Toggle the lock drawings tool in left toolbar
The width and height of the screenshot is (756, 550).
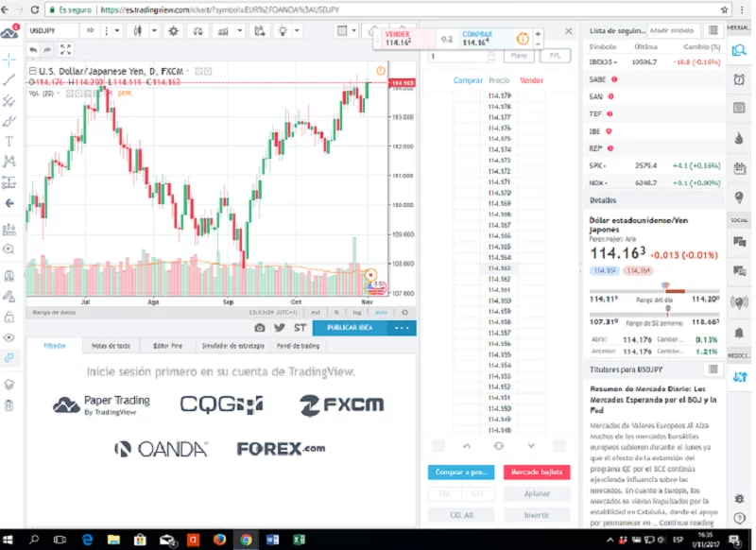click(9, 317)
